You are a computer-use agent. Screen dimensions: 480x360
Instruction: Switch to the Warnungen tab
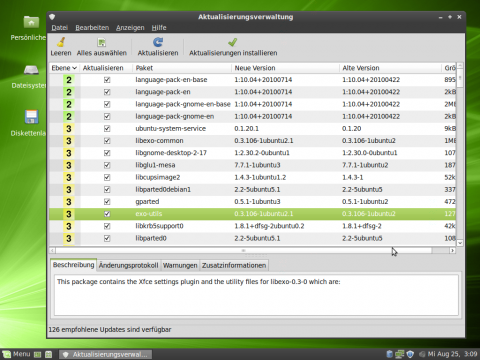(x=180, y=266)
